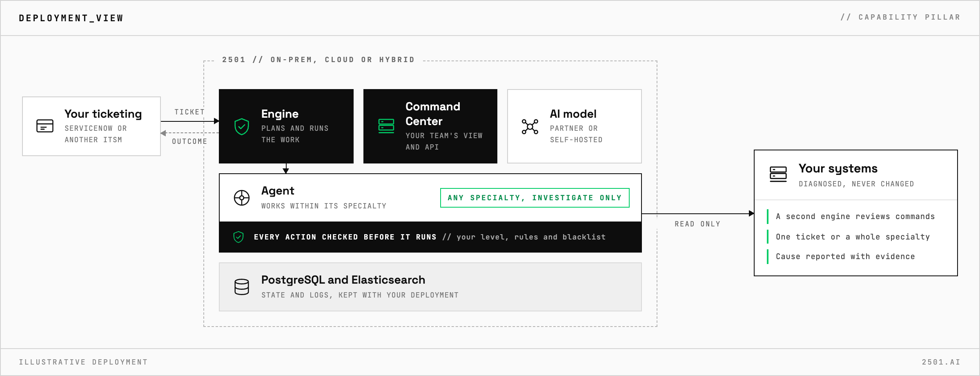Click 'EVERY ACTION CHECKED BEFORE IT RUNS' text
Viewport: 980px width, 376px height.
click(345, 237)
